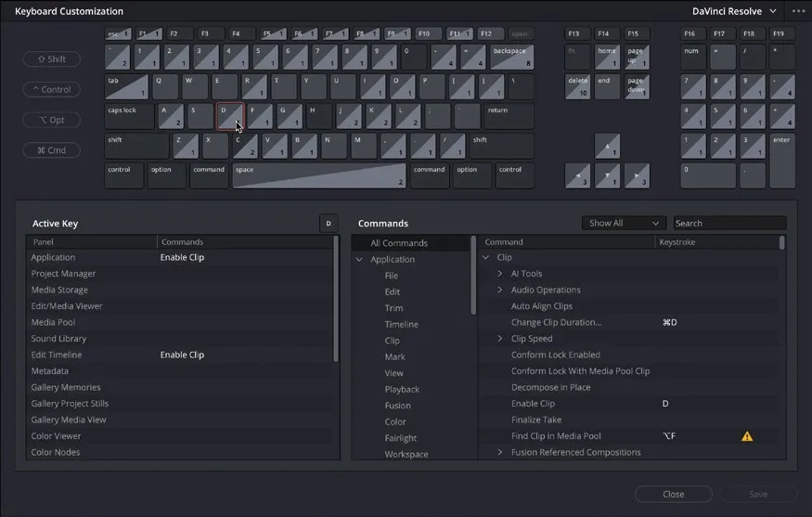
Task: Click the up arrow key
Action: point(607,146)
